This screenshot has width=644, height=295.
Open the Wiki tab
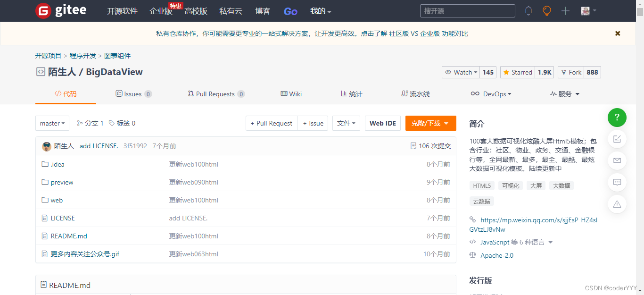click(x=291, y=94)
